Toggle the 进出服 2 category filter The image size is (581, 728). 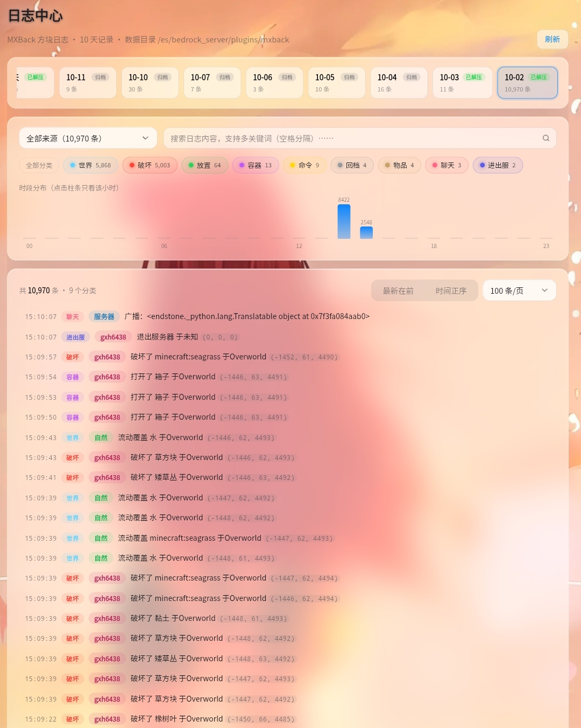click(498, 165)
